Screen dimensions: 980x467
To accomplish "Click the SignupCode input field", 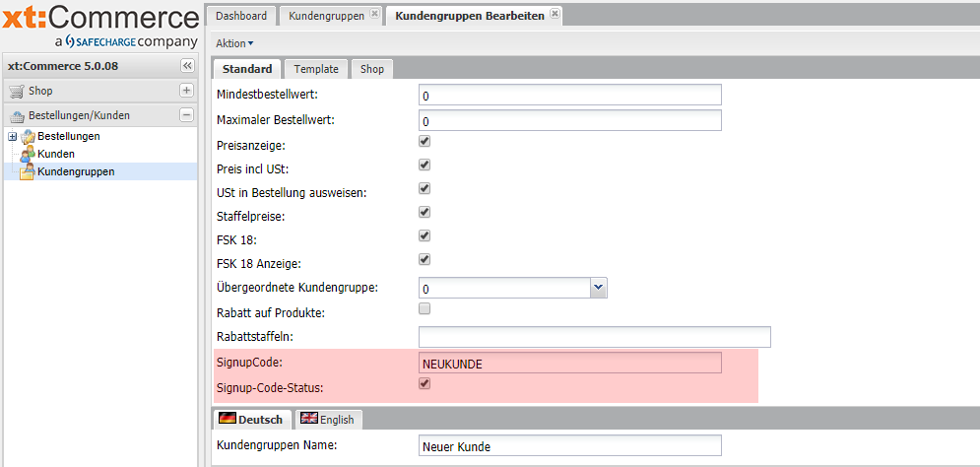I will pos(569,364).
